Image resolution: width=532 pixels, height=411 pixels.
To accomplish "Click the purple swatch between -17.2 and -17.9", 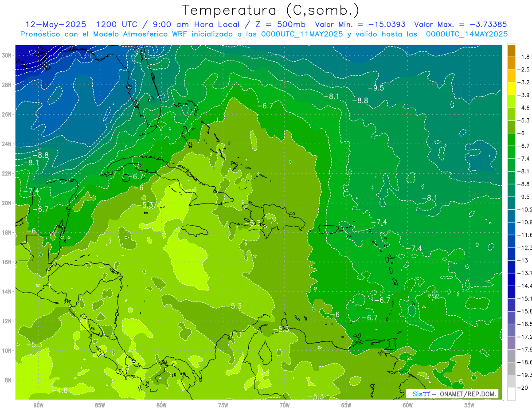I will tap(511, 343).
